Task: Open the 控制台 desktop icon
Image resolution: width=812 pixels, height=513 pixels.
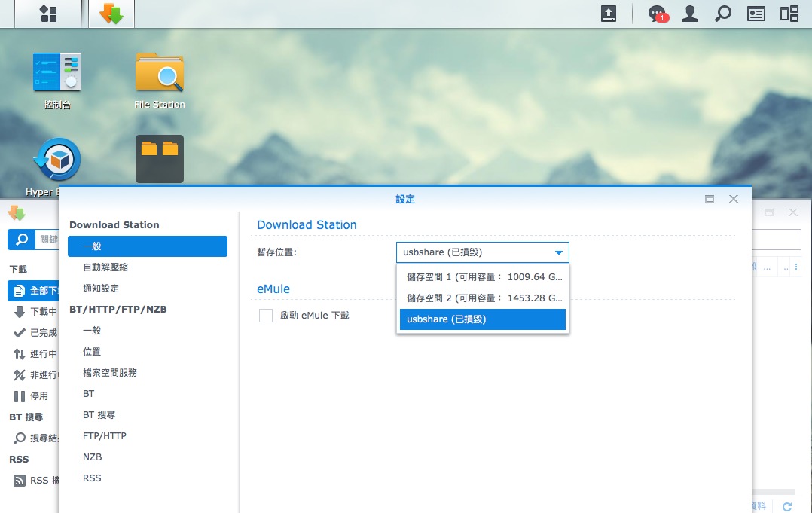Action: 57,81
